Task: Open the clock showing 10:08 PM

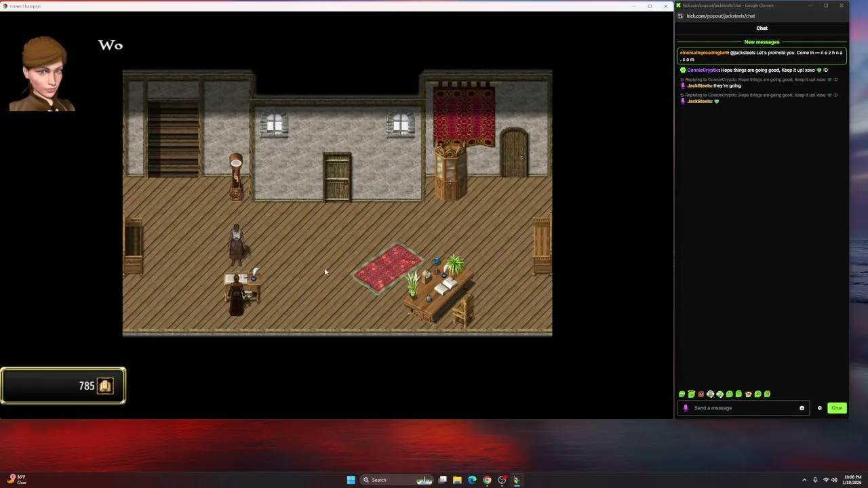Action: [x=853, y=480]
